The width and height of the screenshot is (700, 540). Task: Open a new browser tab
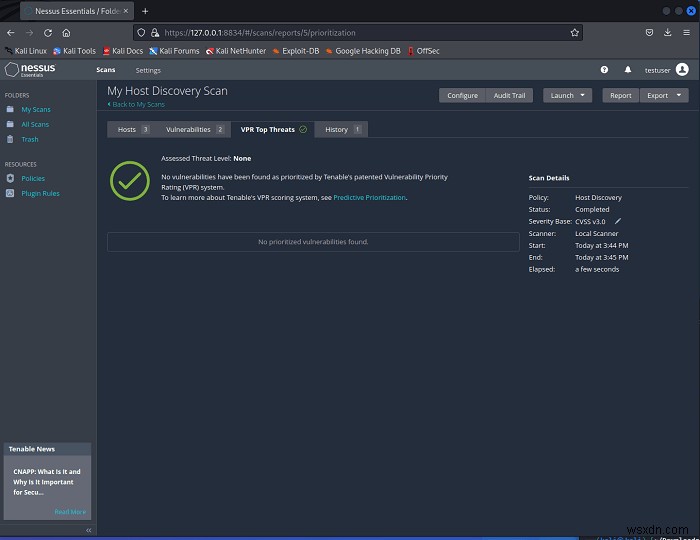tap(145, 11)
